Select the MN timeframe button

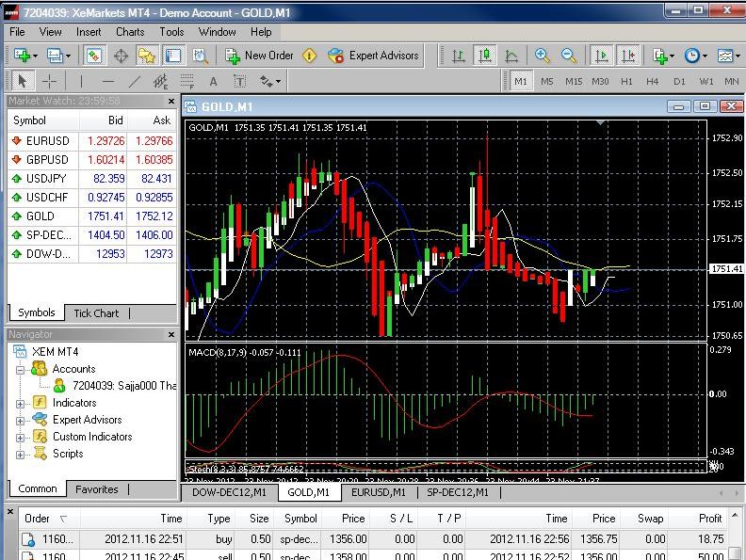731,82
